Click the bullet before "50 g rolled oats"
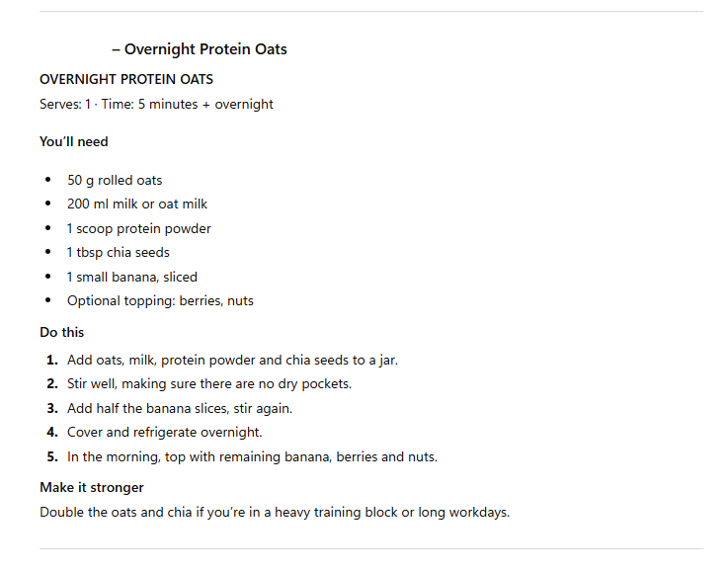 pyautogui.click(x=48, y=180)
